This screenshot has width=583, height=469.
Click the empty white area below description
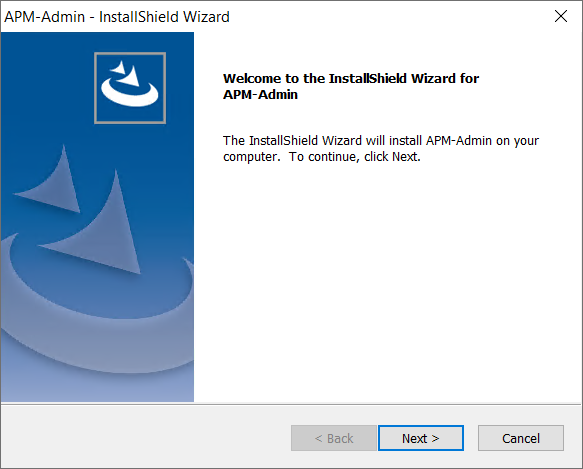click(x=387, y=283)
